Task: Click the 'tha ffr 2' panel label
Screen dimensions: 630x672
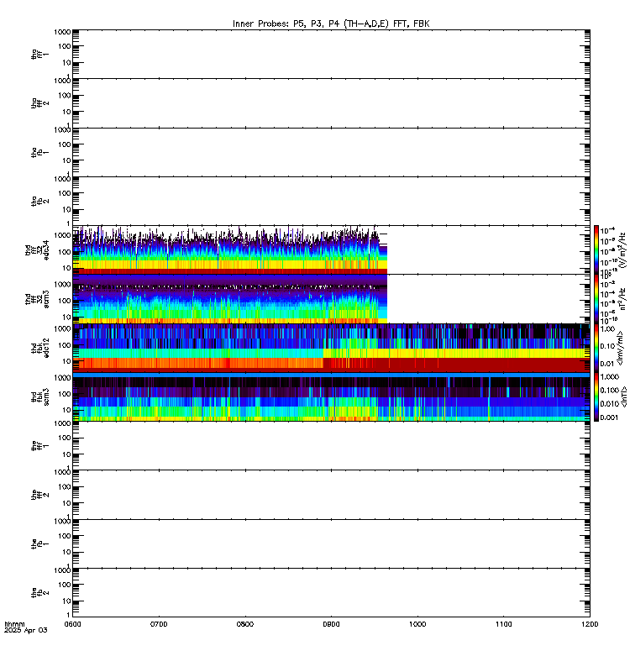Action: pyautogui.click(x=39, y=102)
